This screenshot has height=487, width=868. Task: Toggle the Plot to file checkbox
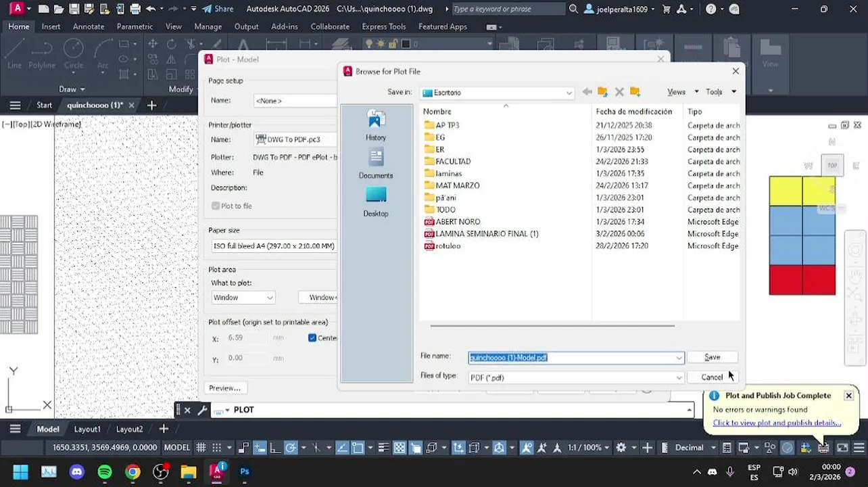pyautogui.click(x=216, y=206)
